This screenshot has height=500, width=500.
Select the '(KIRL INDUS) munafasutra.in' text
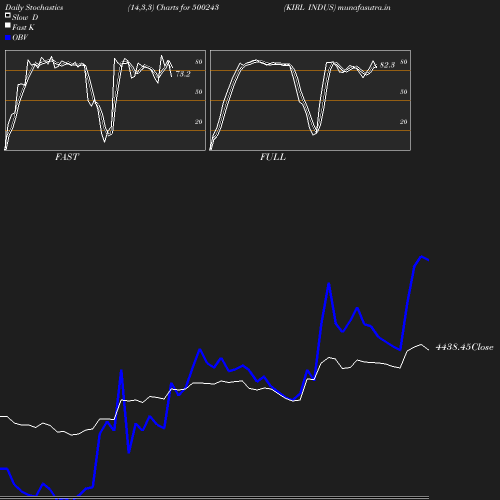point(337,7)
